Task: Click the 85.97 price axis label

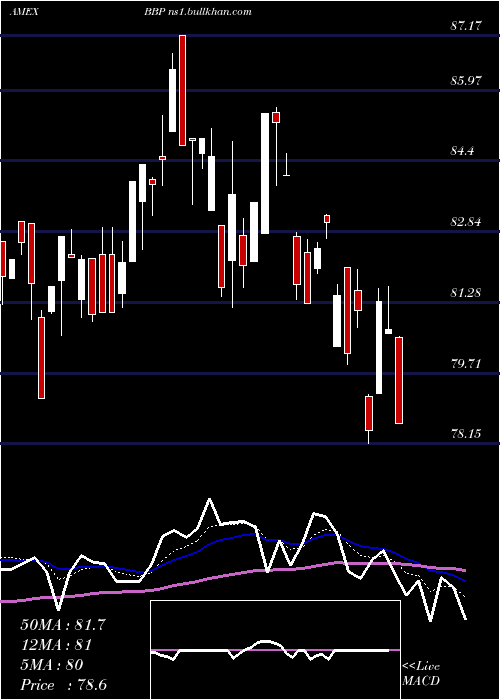Action: 466,81
